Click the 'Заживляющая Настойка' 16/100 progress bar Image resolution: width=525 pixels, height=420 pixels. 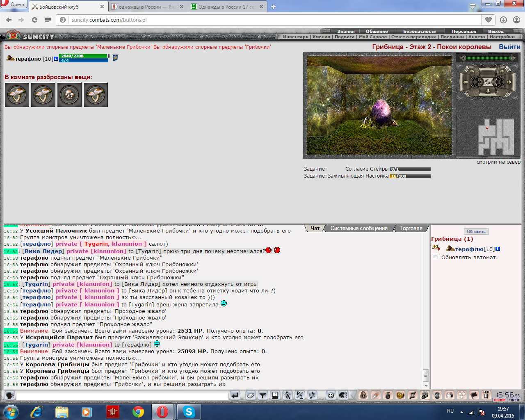[x=410, y=176]
